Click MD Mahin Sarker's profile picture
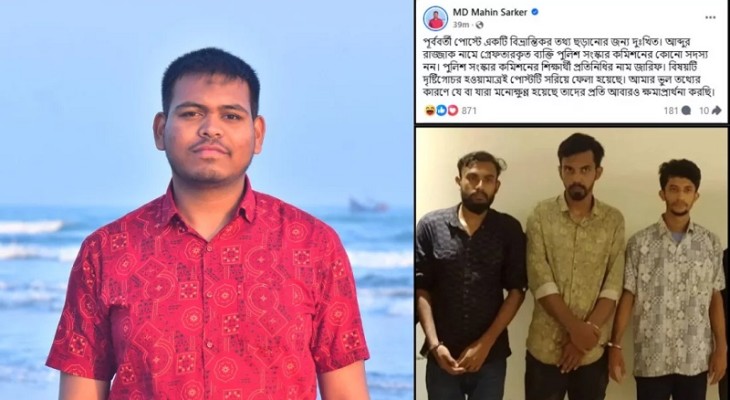Screen dimensions: 730x400 pyautogui.click(x=435, y=19)
